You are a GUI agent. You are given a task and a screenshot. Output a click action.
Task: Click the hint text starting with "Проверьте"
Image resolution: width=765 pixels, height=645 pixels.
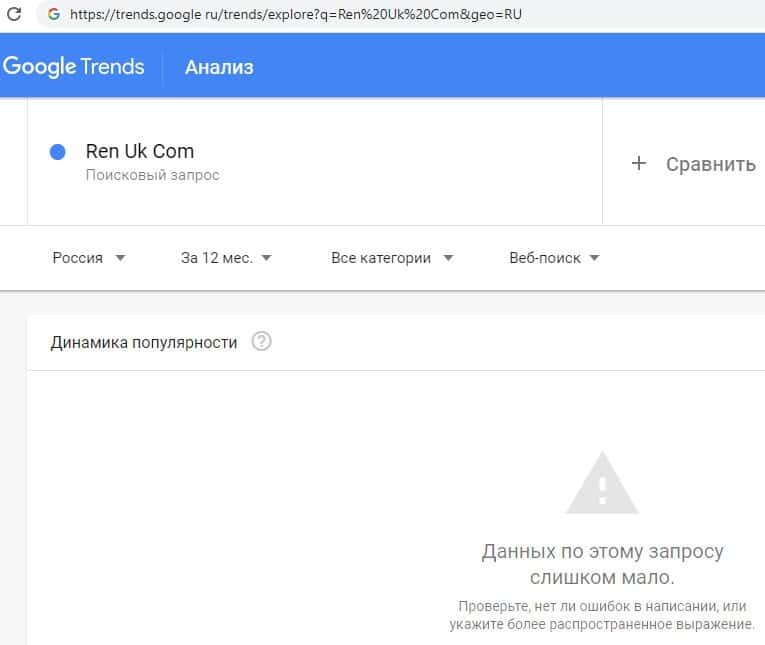pyautogui.click(x=604, y=615)
